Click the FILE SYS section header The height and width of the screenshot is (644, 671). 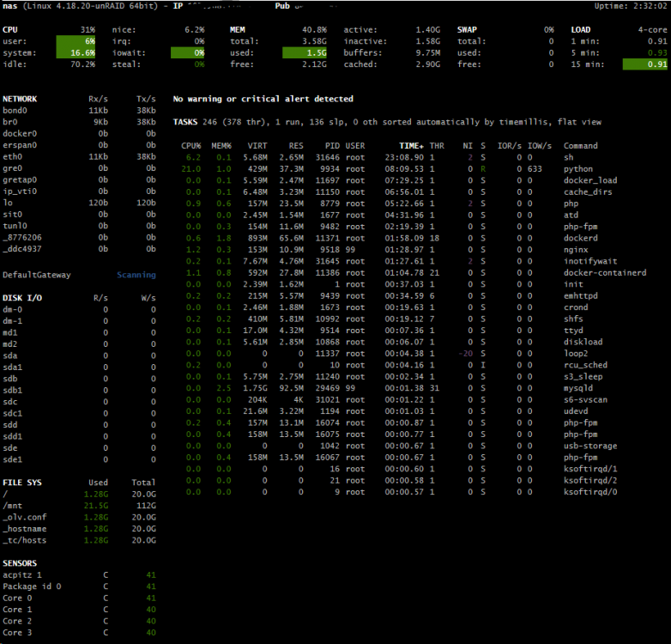click(x=22, y=483)
